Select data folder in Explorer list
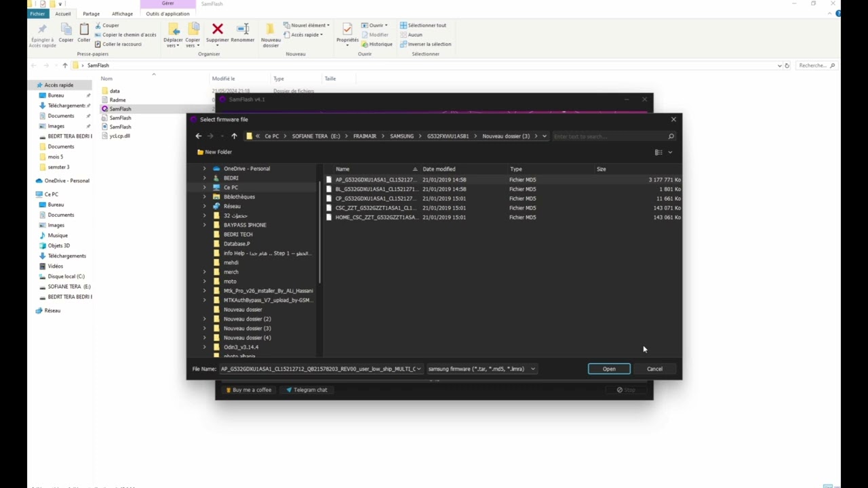The image size is (868, 488). 115,91
